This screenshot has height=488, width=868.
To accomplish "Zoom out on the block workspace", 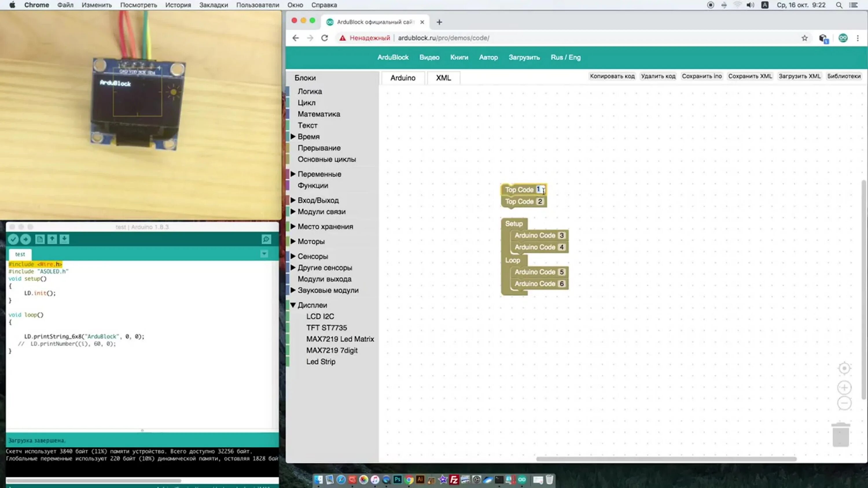I will 844,403.
